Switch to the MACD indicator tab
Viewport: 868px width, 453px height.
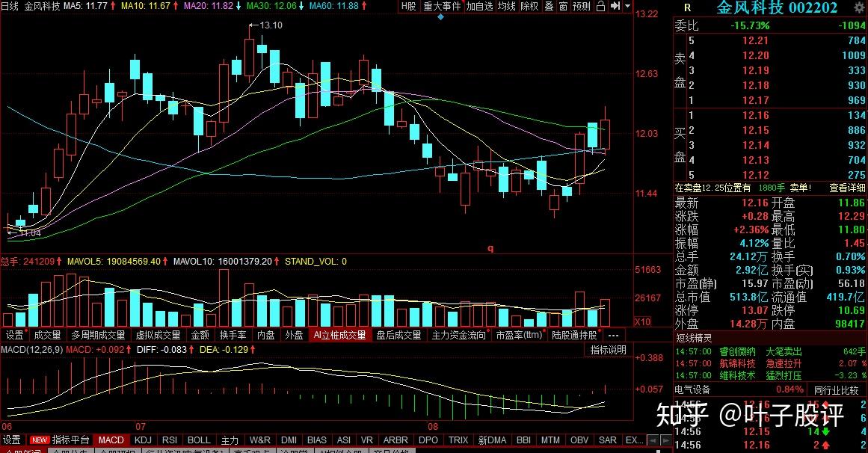111,440
